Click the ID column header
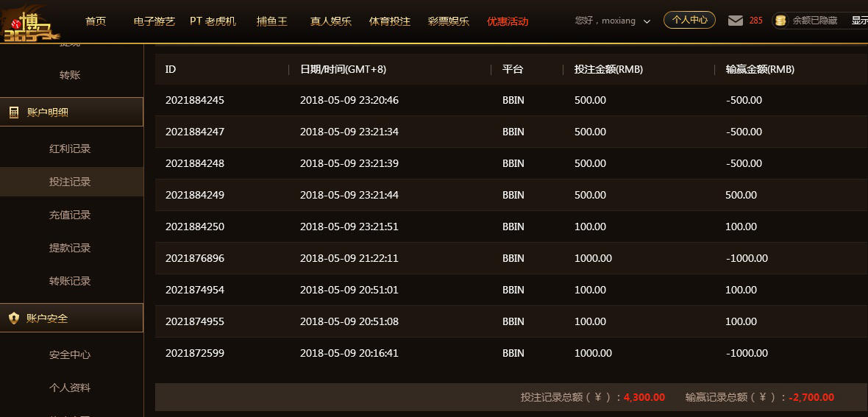 pos(171,69)
